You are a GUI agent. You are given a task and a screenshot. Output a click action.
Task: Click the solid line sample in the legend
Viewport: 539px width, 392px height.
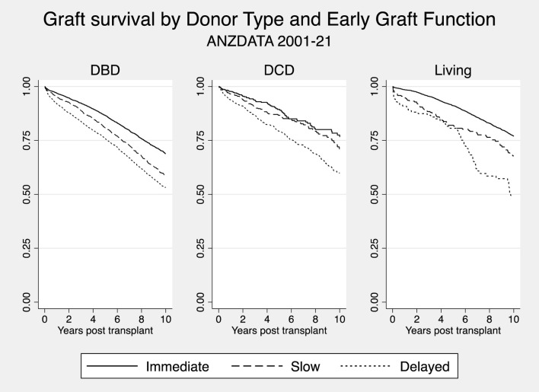(112, 367)
